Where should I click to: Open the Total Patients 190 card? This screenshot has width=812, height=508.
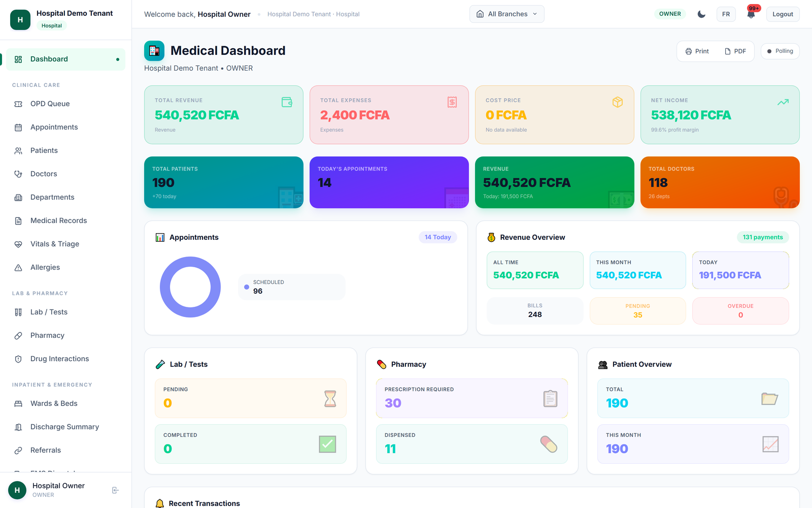coord(224,182)
